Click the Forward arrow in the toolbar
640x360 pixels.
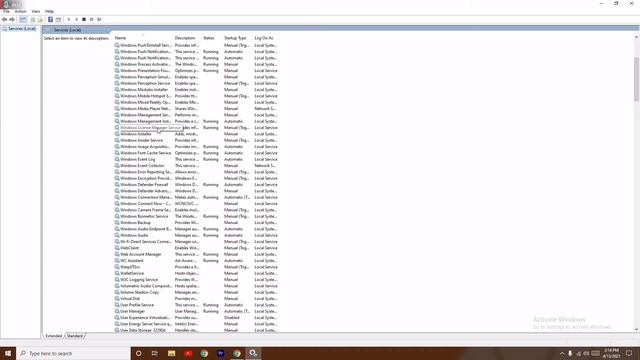coord(12,20)
